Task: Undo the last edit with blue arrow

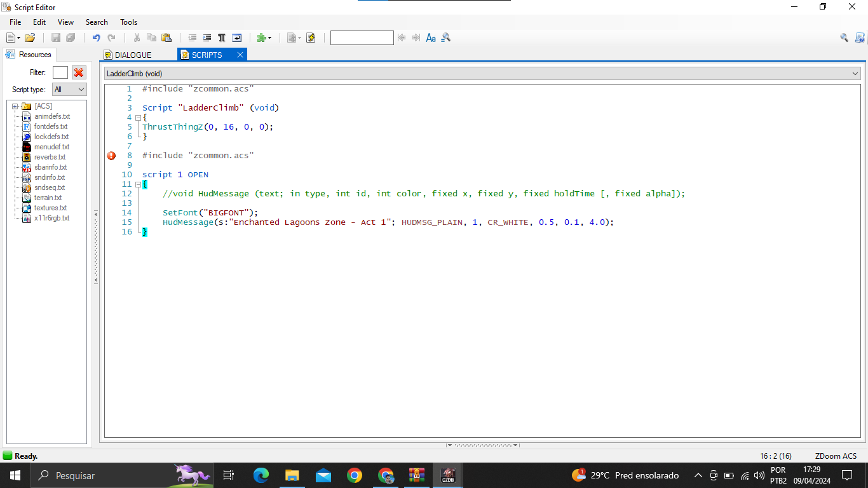Action: coord(97,38)
